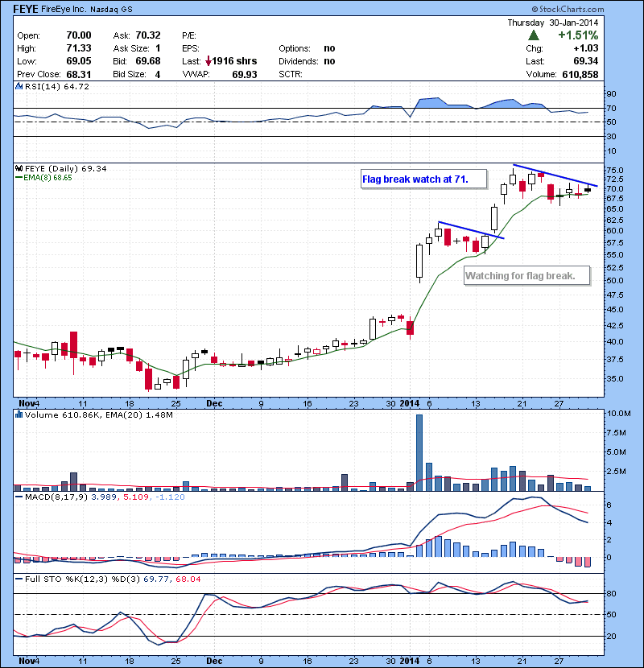
Task: Click the red down arrow beside Last shares
Action: point(208,61)
